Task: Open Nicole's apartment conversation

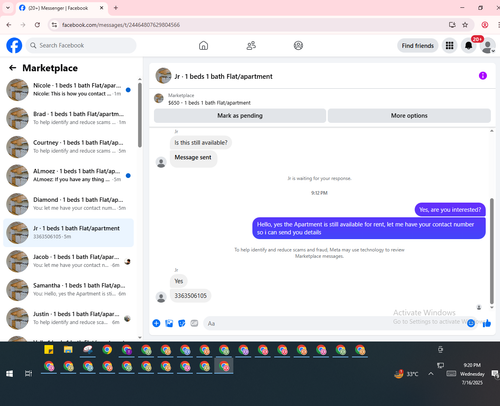Action: pyautogui.click(x=68, y=90)
